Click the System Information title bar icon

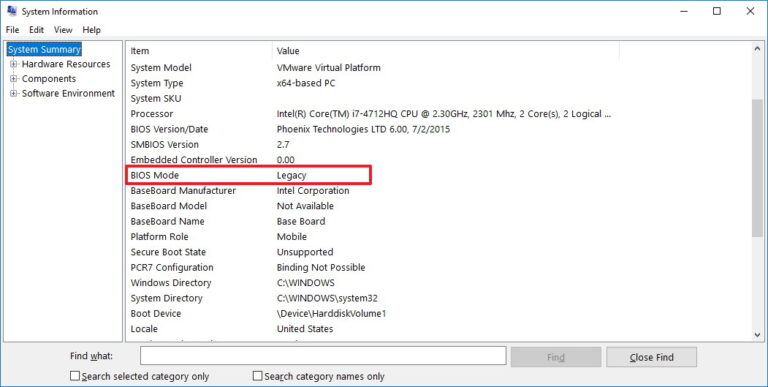coord(12,11)
